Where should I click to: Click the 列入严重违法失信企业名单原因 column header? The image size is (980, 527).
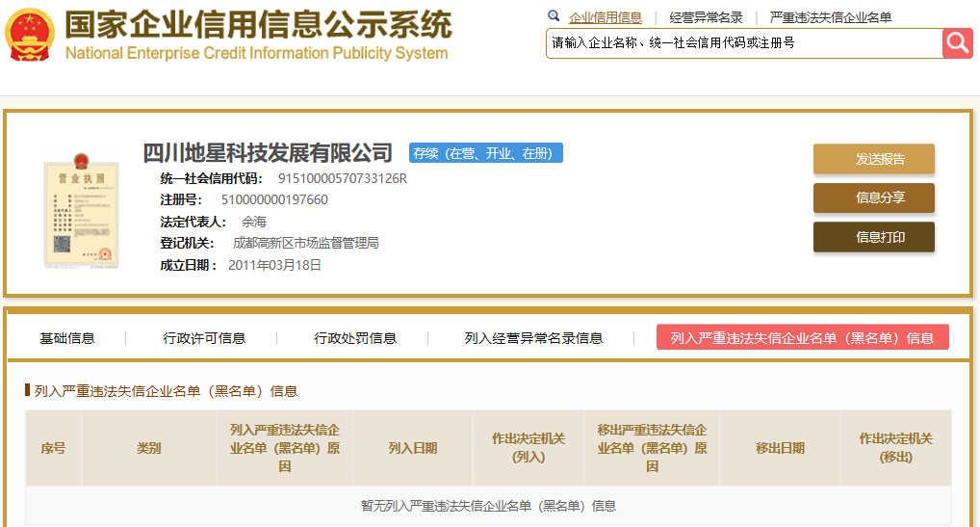coord(284,448)
